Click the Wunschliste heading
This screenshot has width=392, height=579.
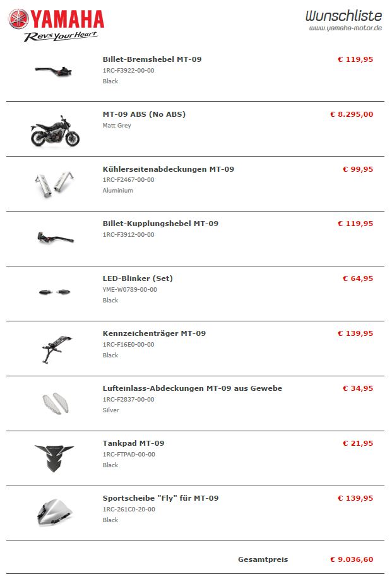tap(343, 15)
